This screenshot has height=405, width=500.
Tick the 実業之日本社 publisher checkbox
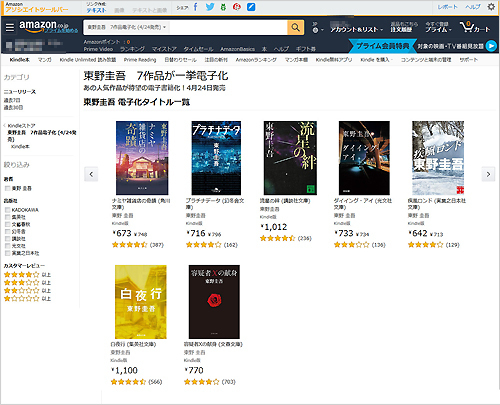(7, 253)
